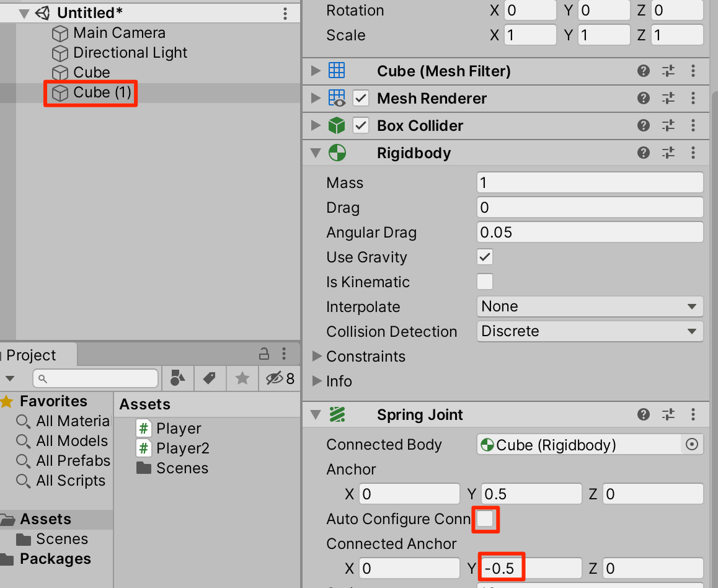The width and height of the screenshot is (718, 588).
Task: Toggle the Project panel lock
Action: (264, 354)
